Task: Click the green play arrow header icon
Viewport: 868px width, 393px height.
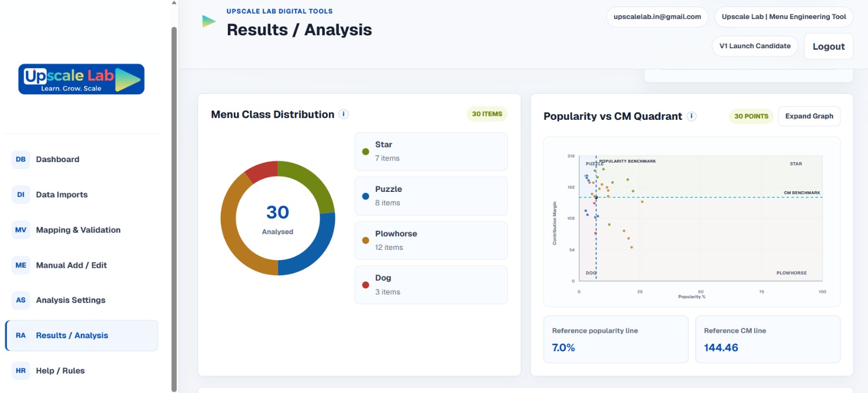Action: 209,21
